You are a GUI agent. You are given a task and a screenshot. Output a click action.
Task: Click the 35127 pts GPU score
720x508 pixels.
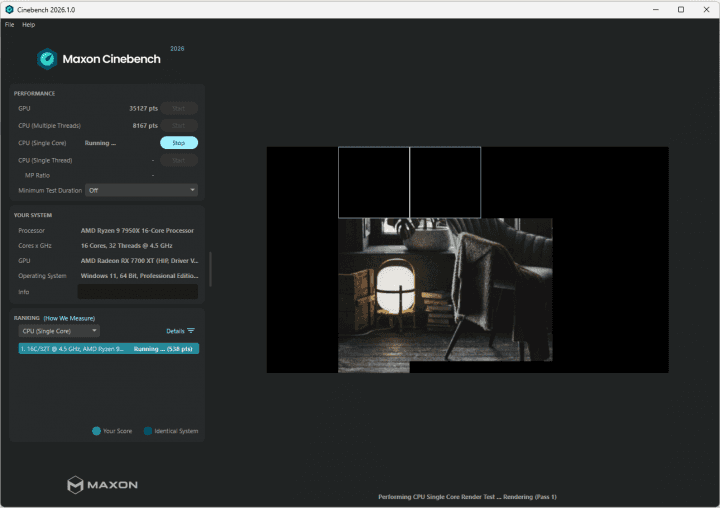[143, 108]
